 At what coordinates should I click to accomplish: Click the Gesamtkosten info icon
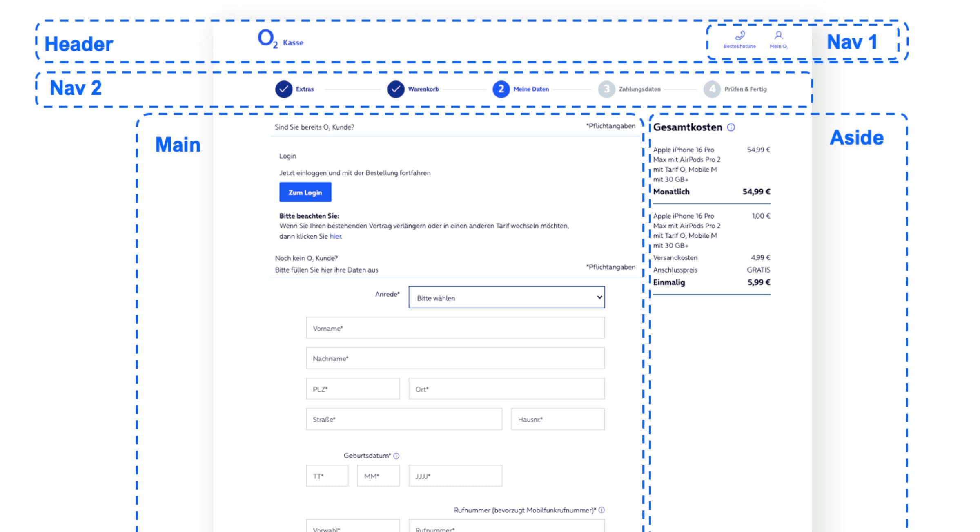tap(731, 127)
